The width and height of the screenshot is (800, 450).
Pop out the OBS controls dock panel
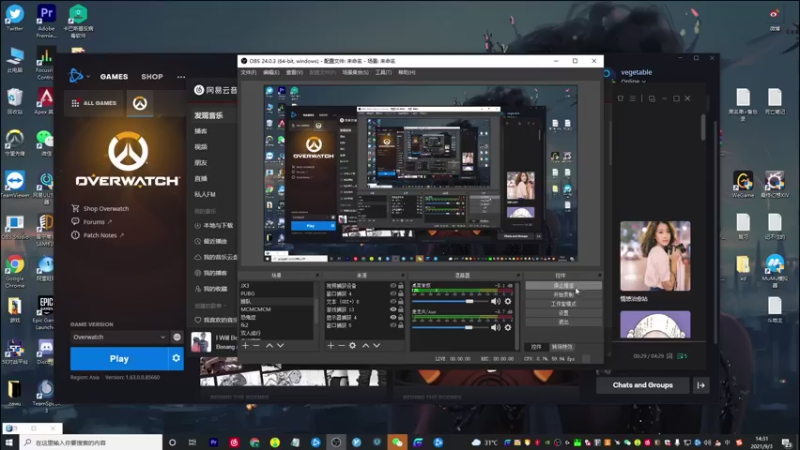click(599, 276)
